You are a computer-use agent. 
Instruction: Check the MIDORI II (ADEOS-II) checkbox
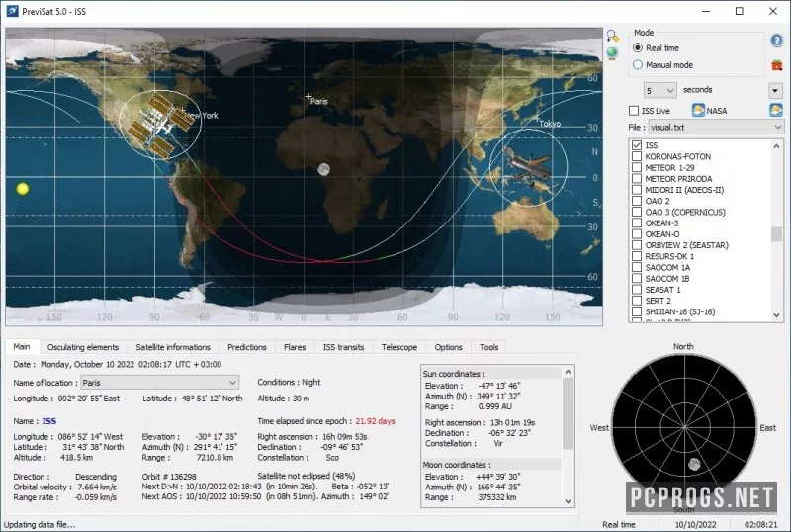tap(637, 190)
